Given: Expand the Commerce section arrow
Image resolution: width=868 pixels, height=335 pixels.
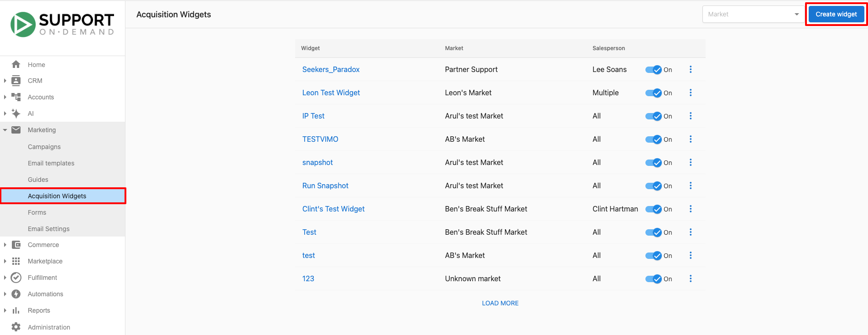Looking at the screenshot, I should click(x=5, y=245).
